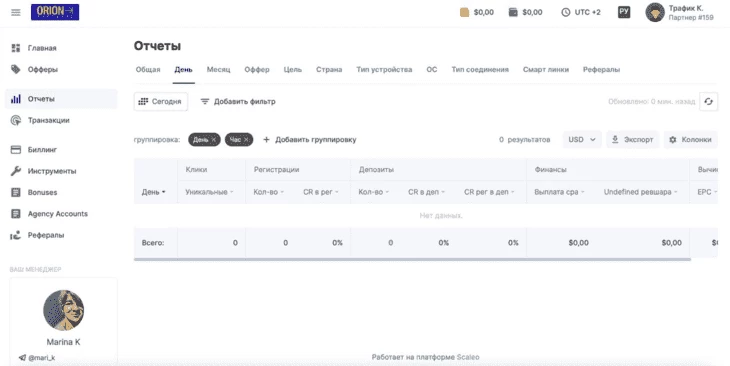Click the refresh report icon button
This screenshot has height=366, width=730.
point(708,102)
